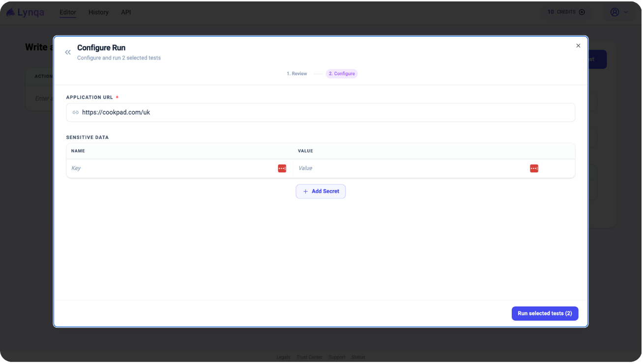
Task: Click the sensitive data Value input
Action: point(410,168)
